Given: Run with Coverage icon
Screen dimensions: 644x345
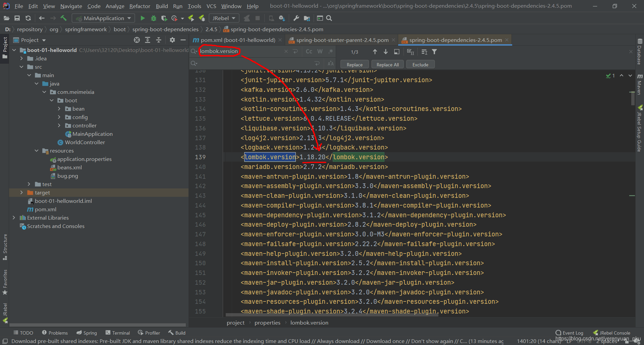Looking at the screenshot, I should [164, 18].
